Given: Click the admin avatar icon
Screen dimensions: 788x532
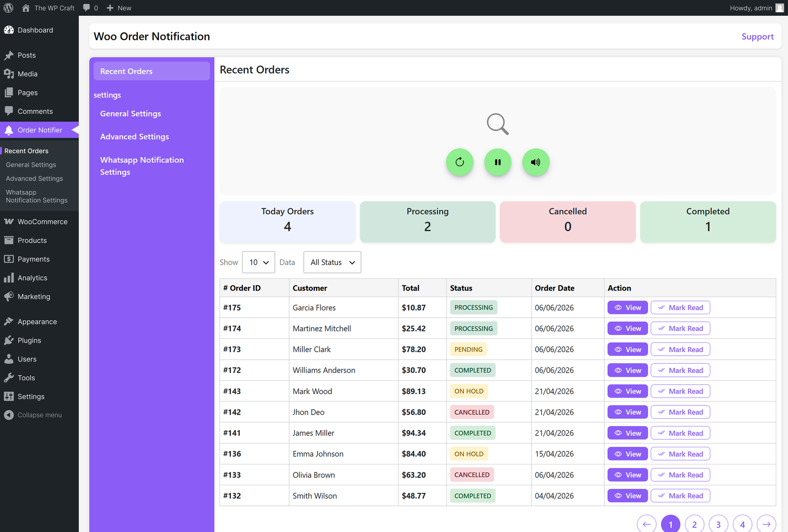Looking at the screenshot, I should coord(780,8).
